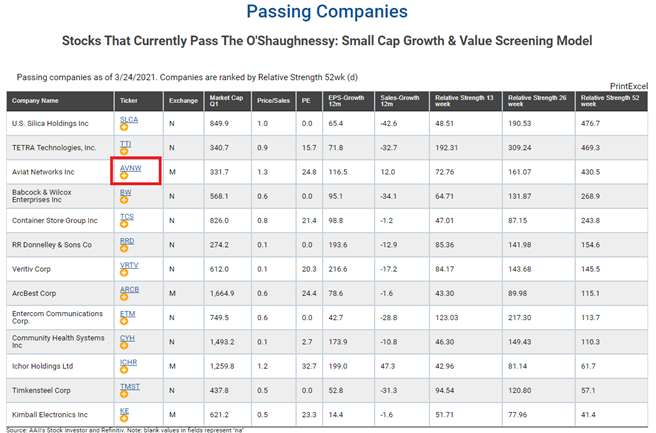This screenshot has height=433, width=656.
Task: Click the plus icon under BW ticker
Action: tap(124, 200)
